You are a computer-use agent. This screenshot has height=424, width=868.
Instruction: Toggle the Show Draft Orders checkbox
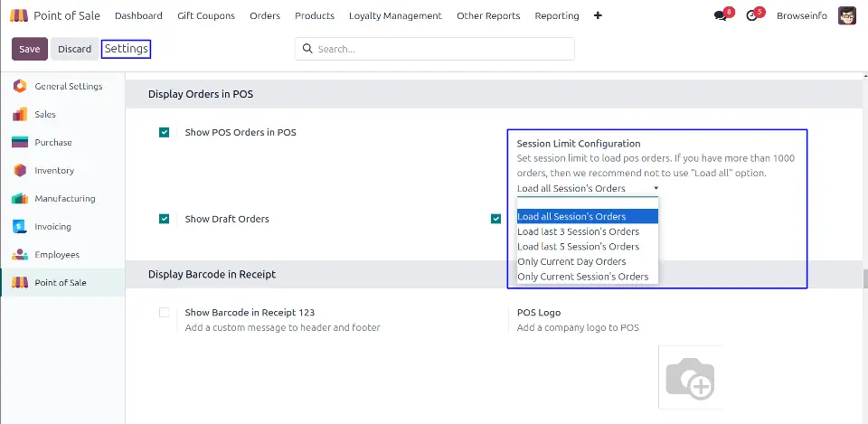point(164,219)
